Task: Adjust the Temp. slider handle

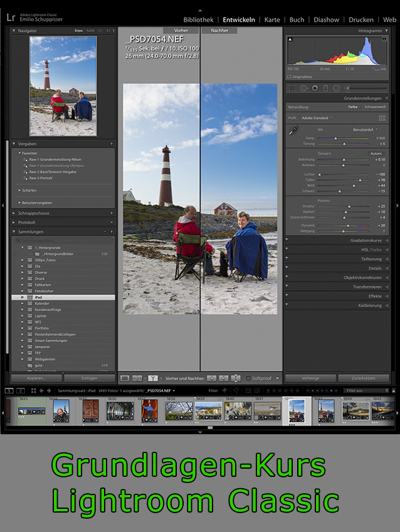Action: click(x=335, y=138)
